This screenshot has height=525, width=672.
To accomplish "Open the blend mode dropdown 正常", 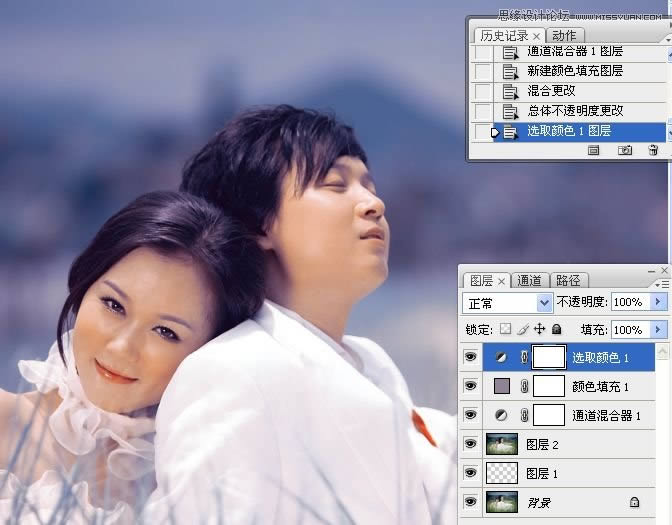I will tap(509, 302).
